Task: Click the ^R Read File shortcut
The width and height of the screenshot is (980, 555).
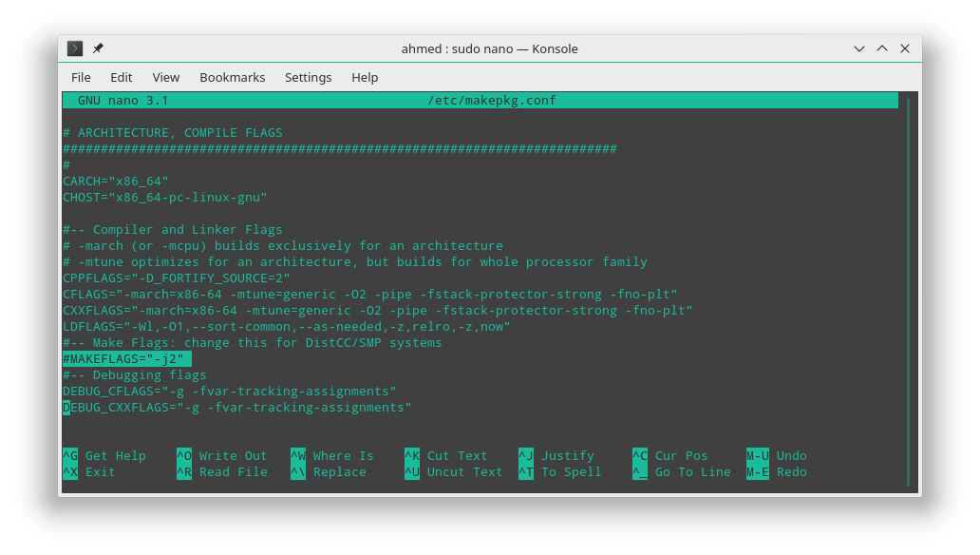Action: click(x=222, y=472)
